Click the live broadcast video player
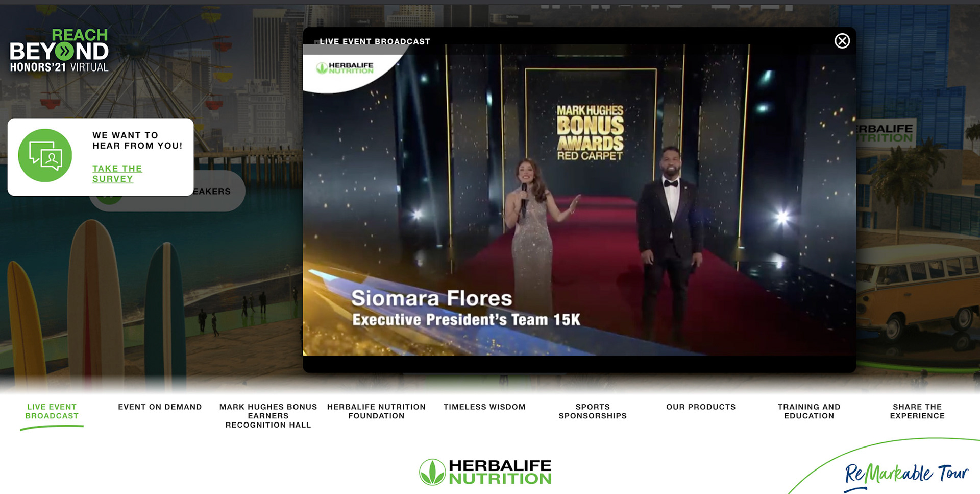 (x=579, y=200)
